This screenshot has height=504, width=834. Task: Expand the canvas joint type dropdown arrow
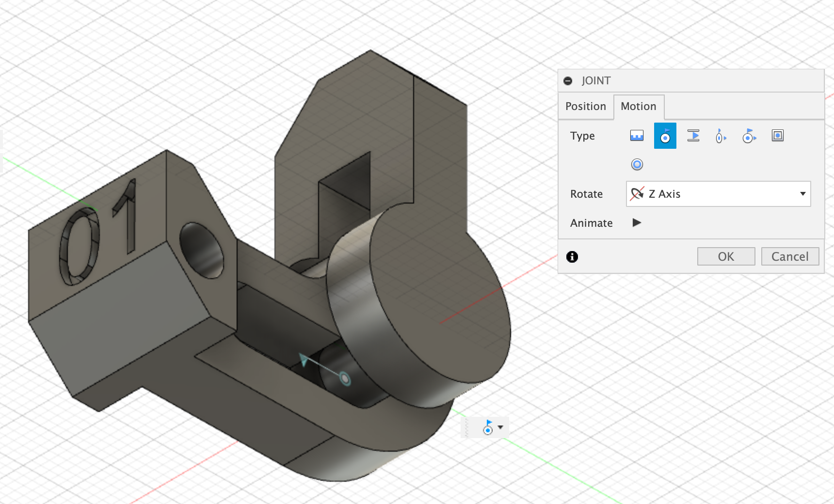[500, 427]
